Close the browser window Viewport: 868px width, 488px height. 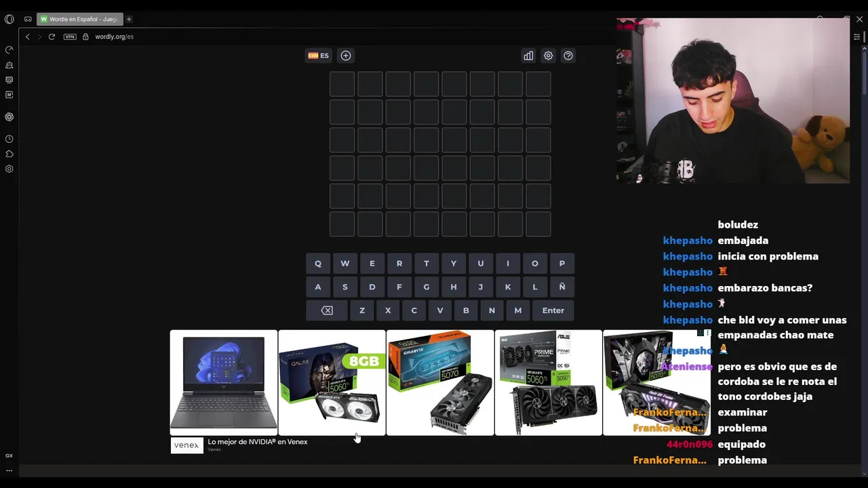tap(859, 19)
